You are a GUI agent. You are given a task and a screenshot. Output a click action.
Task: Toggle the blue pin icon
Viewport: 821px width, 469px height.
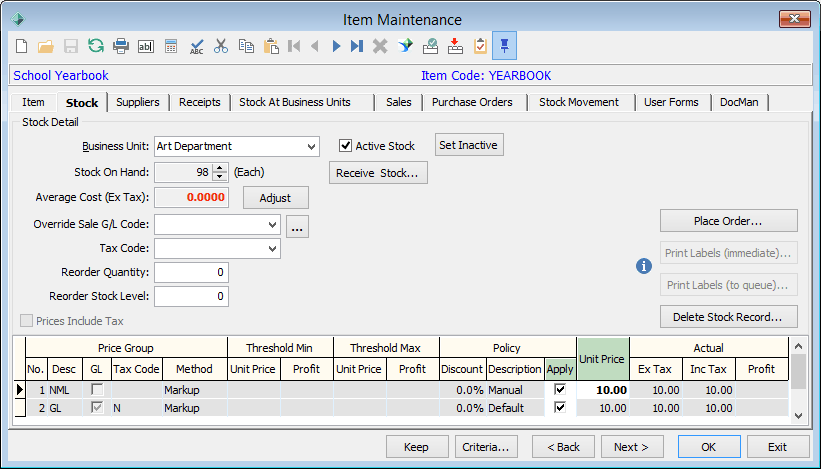point(504,46)
